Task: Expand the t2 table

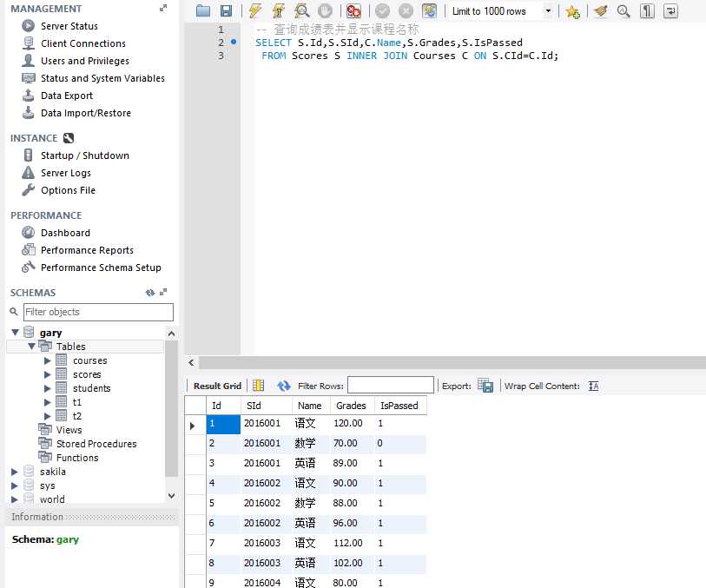Action: (47, 416)
